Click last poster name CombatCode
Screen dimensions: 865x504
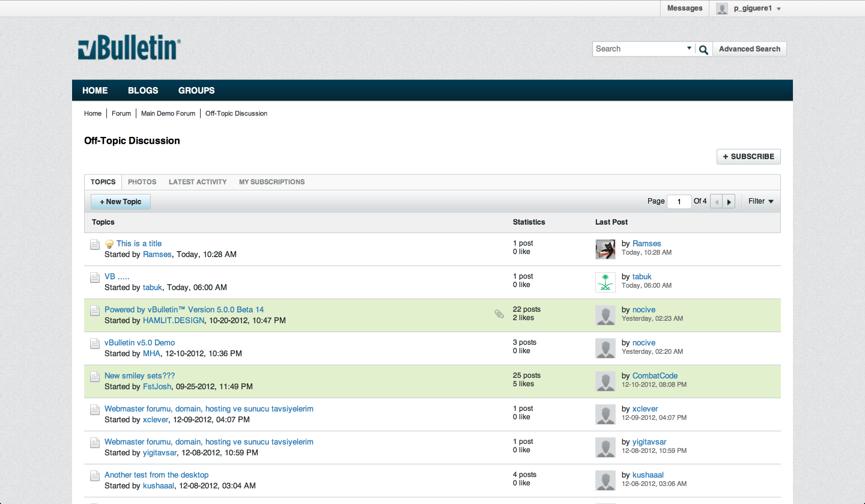654,376
